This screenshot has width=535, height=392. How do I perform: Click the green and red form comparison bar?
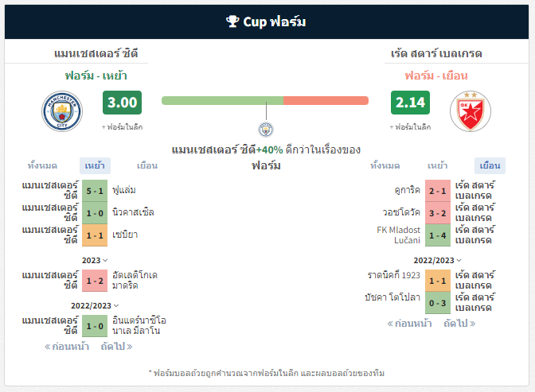tap(265, 100)
